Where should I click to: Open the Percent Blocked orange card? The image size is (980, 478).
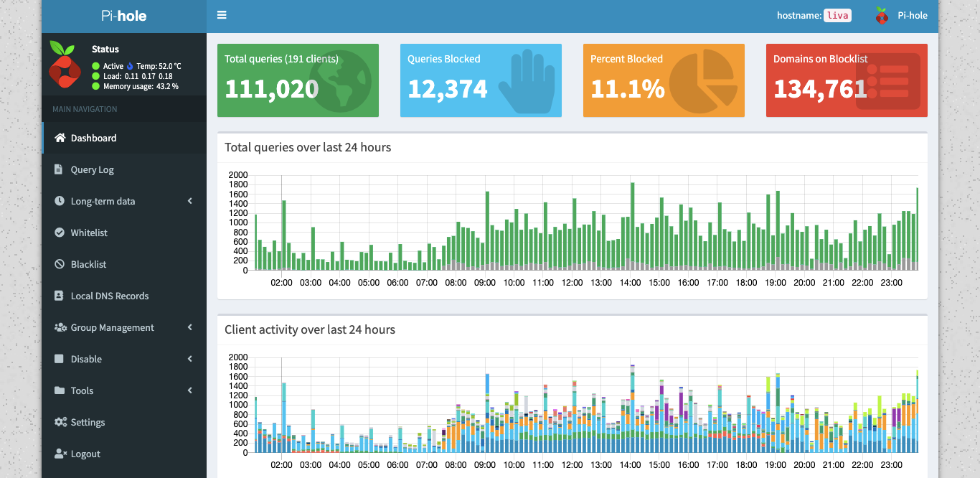click(x=664, y=80)
